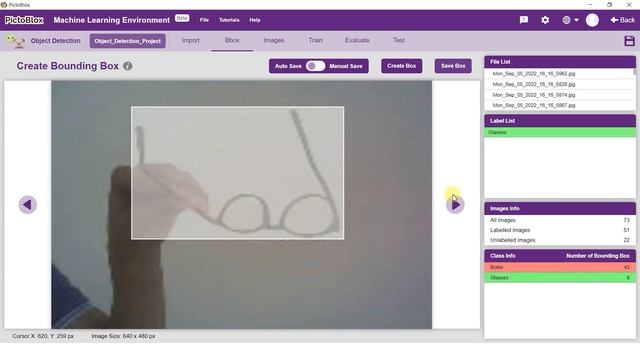The height and width of the screenshot is (360, 640).
Task: Open the language globe dropdown
Action: click(x=570, y=20)
